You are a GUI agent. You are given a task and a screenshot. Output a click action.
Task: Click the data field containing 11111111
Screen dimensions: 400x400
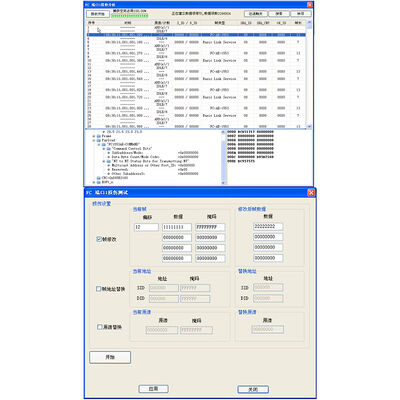[177, 227]
